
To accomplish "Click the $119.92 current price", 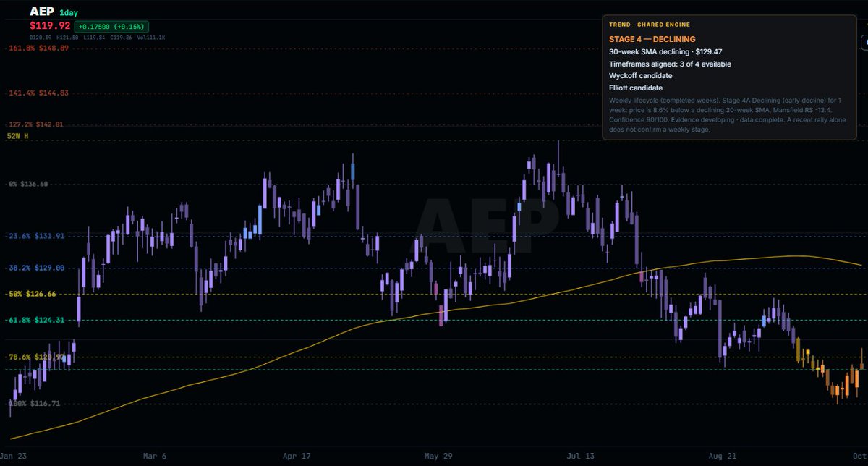I will click(x=50, y=25).
